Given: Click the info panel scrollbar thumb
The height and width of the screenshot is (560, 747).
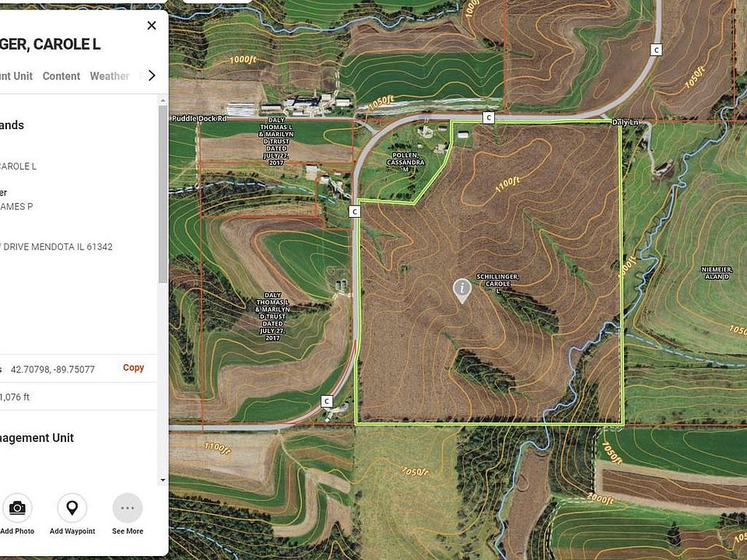Looking at the screenshot, I should pyautogui.click(x=163, y=194).
